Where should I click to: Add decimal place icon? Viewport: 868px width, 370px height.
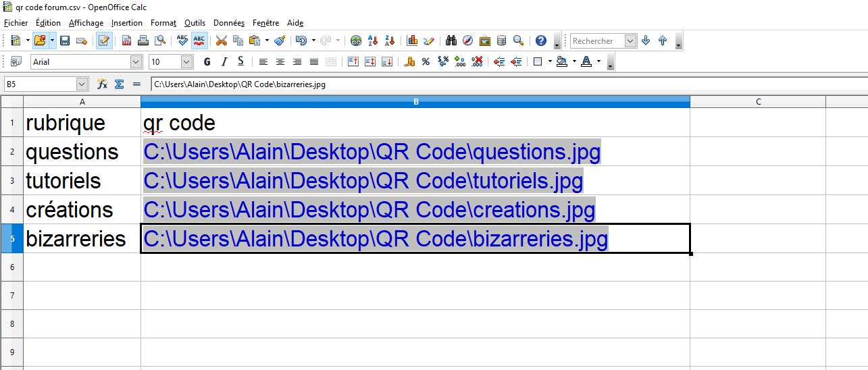pyautogui.click(x=460, y=61)
